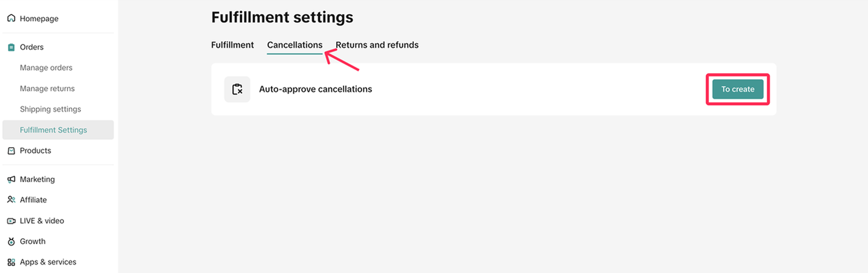Open the Returns and refunds tab
Viewport: 868px width, 273px height.
377,45
